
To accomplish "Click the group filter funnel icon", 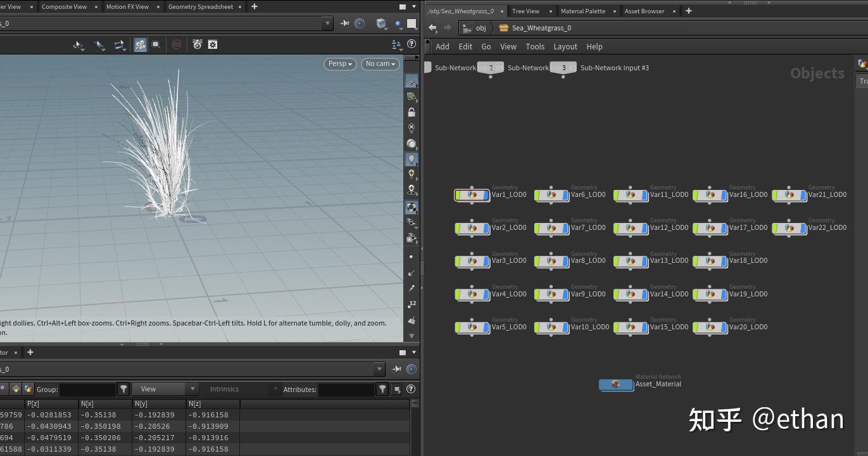I will click(x=124, y=389).
